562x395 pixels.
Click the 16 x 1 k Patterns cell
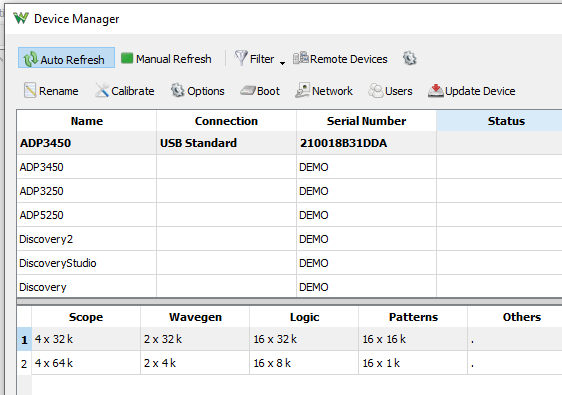pyautogui.click(x=413, y=363)
